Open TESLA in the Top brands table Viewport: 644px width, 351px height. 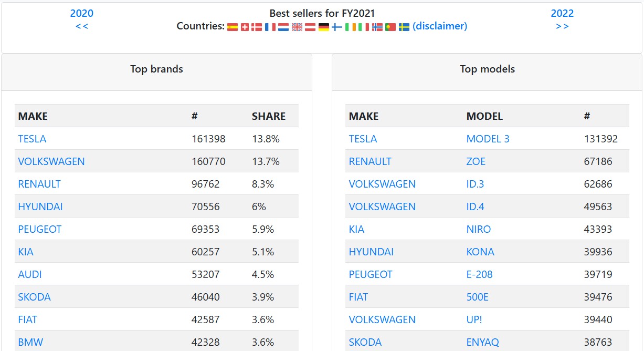tap(32, 139)
